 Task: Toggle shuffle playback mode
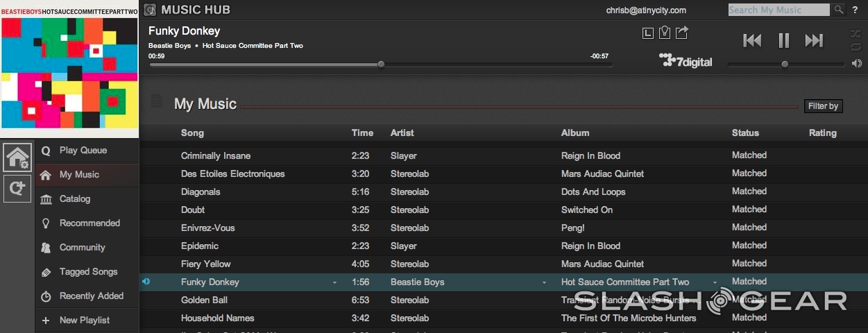856,33
